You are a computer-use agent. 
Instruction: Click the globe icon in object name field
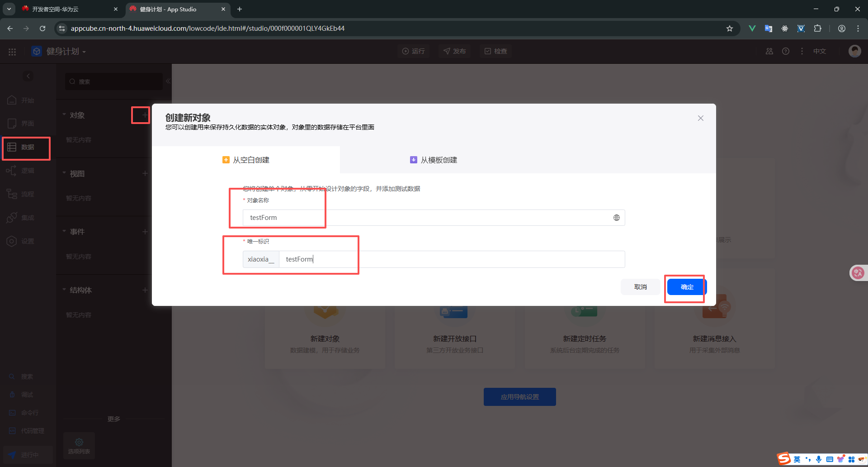tap(616, 218)
